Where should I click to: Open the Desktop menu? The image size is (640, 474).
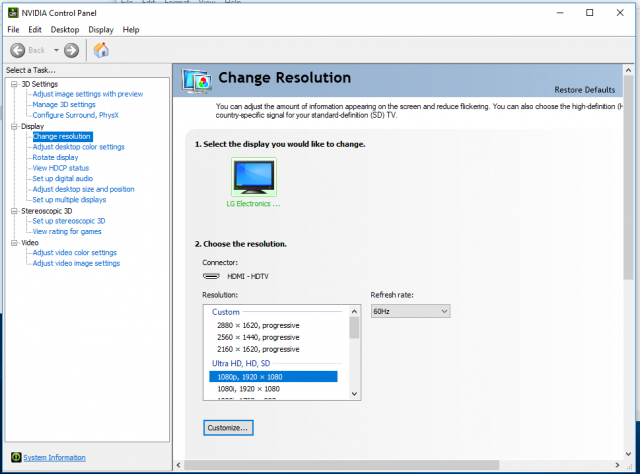[x=65, y=30]
